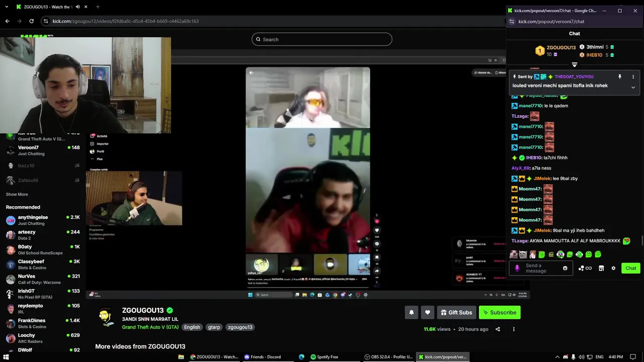This screenshot has height=362, width=644.
Task: Open the channel points infinity icon
Action: point(585,268)
